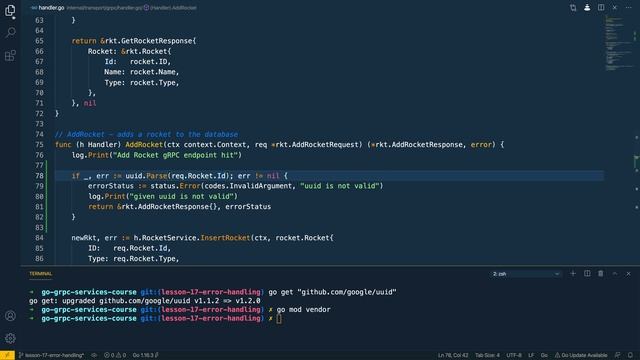The height and width of the screenshot is (360, 640).
Task: Click line number 78 in gutter
Action: point(39,176)
